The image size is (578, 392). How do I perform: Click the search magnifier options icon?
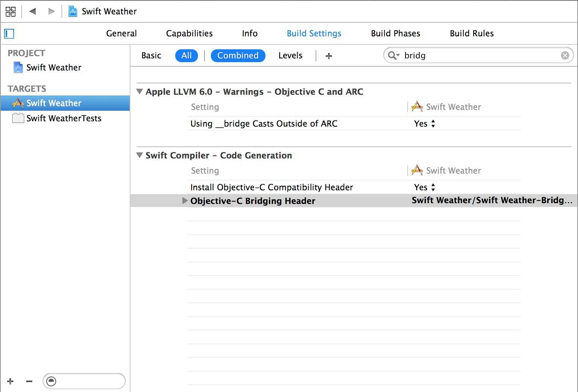pos(394,56)
